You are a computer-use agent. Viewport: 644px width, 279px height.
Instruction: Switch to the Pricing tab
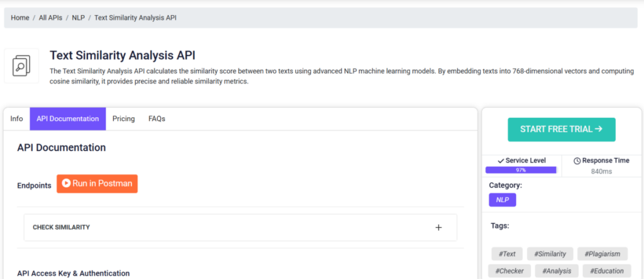tap(124, 119)
